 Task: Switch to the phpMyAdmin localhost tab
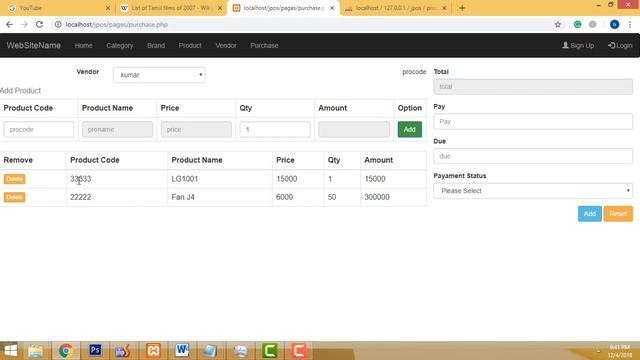[395, 8]
